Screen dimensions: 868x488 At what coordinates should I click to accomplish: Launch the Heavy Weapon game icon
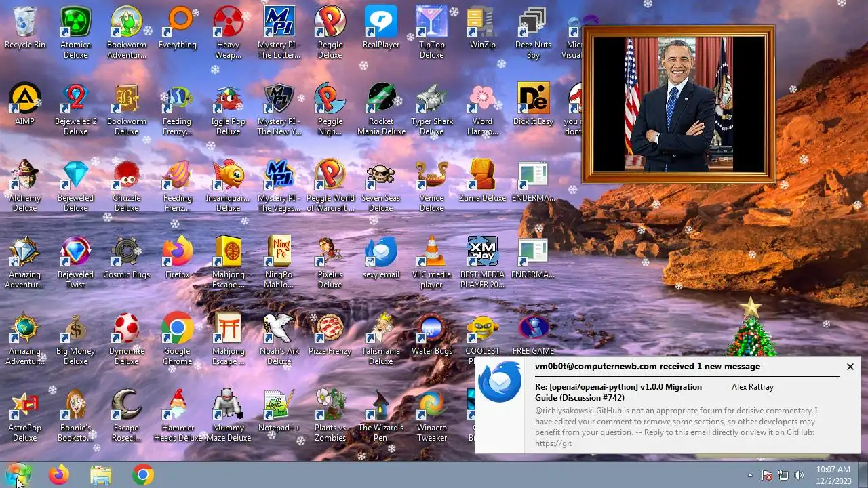click(229, 33)
